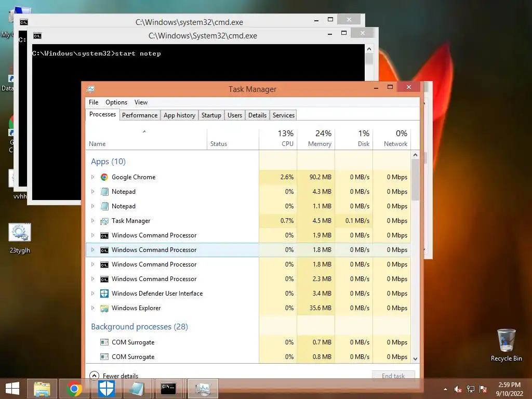Screen dimensions: 532x399
Task: Switch to Notepad from the taskbar
Action: tap(137, 389)
